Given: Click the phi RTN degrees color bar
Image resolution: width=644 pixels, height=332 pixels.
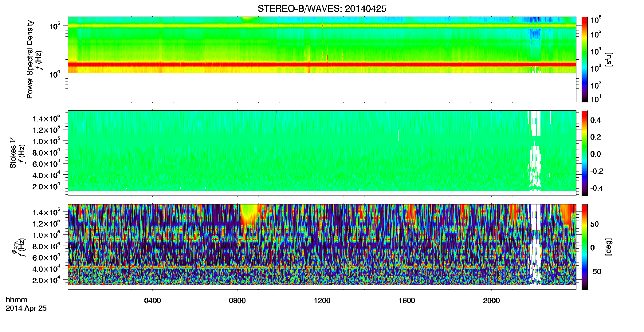Looking at the screenshot, I should coord(585,247).
